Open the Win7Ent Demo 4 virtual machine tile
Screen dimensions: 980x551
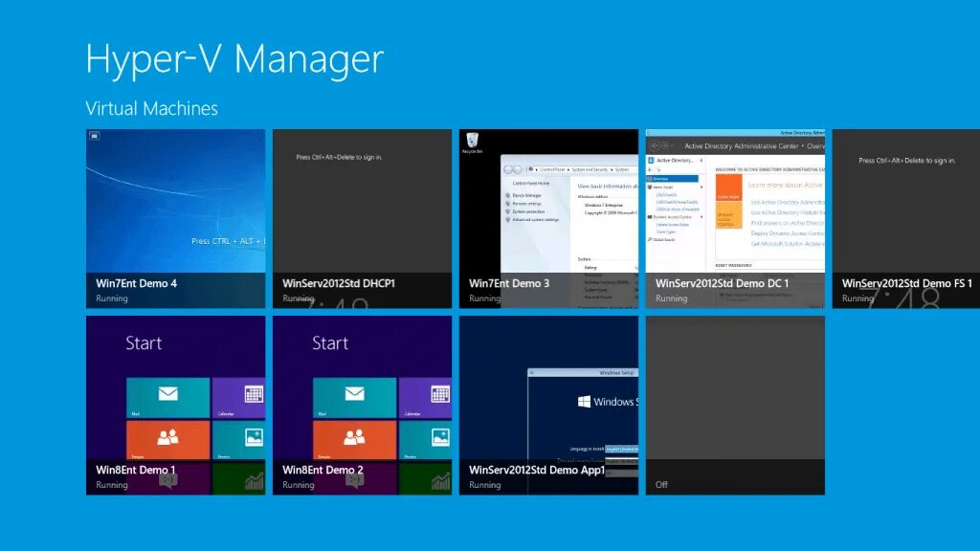(176, 219)
